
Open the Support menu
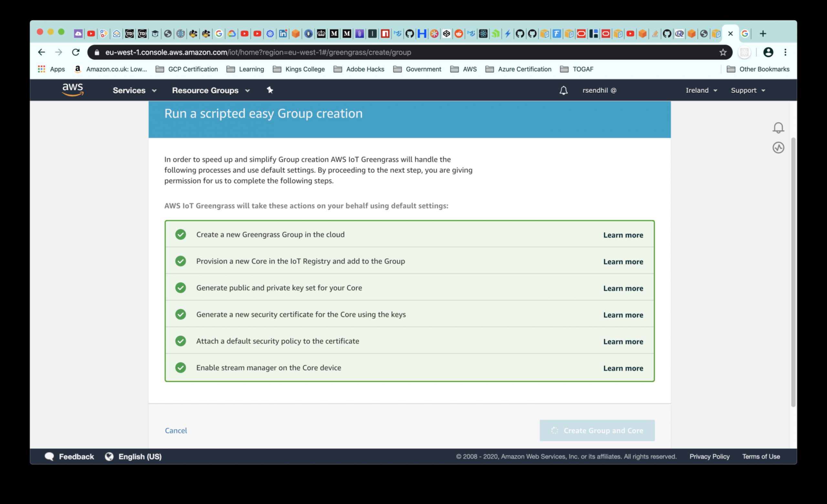748,90
